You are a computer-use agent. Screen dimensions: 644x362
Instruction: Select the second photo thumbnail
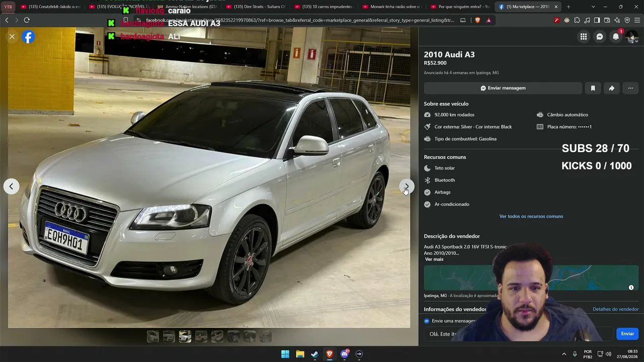(169, 337)
